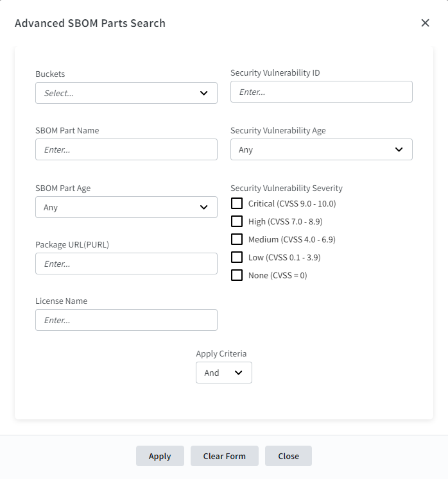The width and height of the screenshot is (448, 479).
Task: Toggle None (CVSS = 0) checkbox
Action: [237, 275]
